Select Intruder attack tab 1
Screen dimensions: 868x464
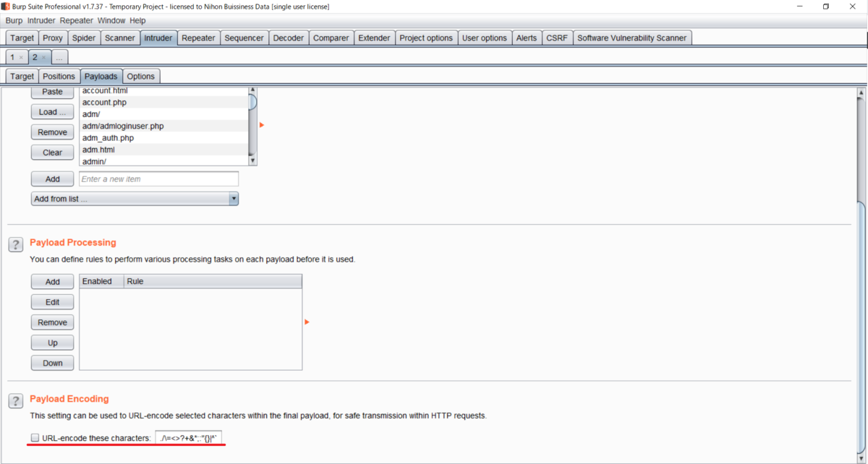pyautogui.click(x=12, y=57)
